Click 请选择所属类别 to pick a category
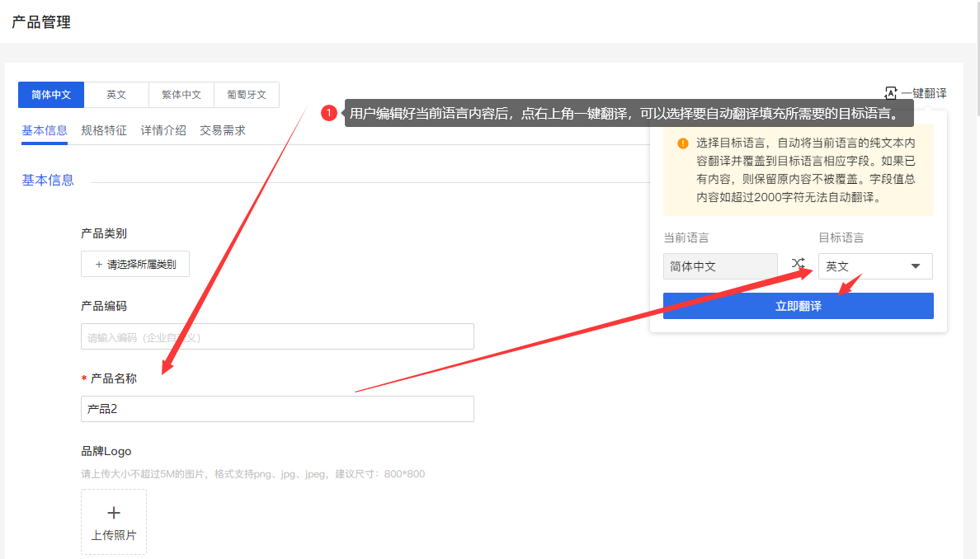This screenshot has height=559, width=980. (x=134, y=263)
